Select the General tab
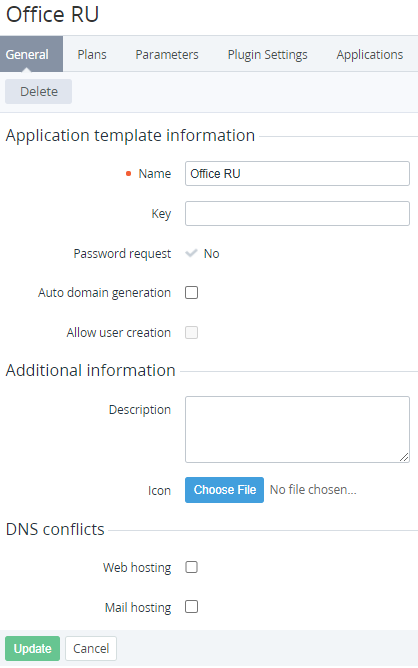The height and width of the screenshot is (668, 418). point(27,55)
